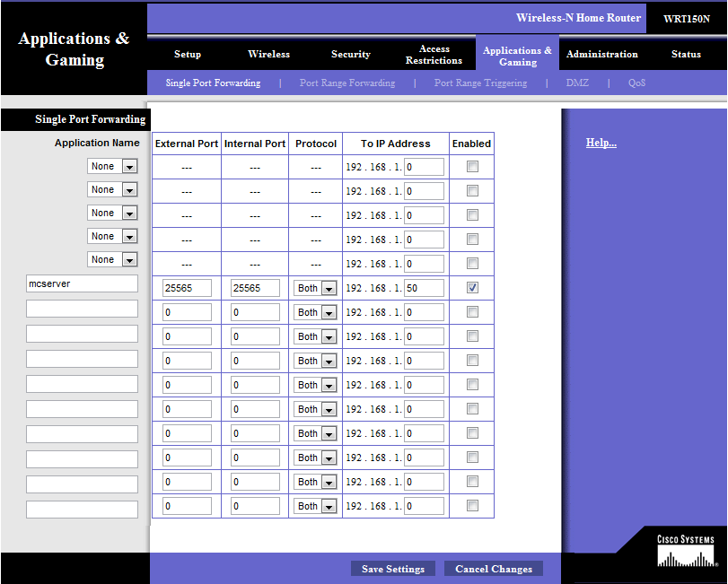728x584 pixels.
Task: Go to the DMZ sub-tab
Action: (x=577, y=83)
